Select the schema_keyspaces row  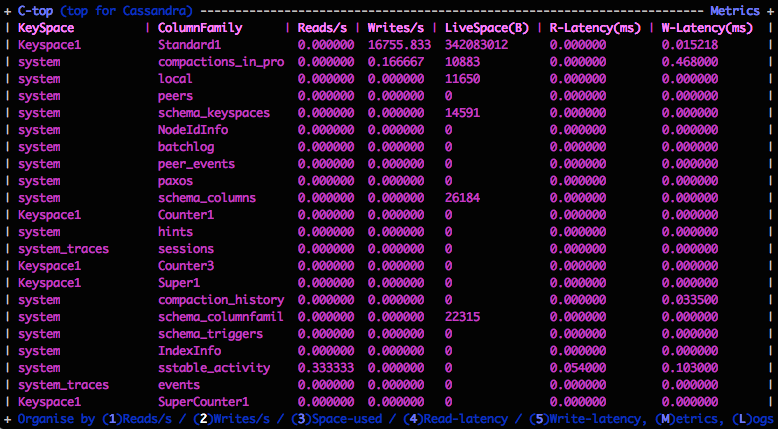pyautogui.click(x=389, y=113)
